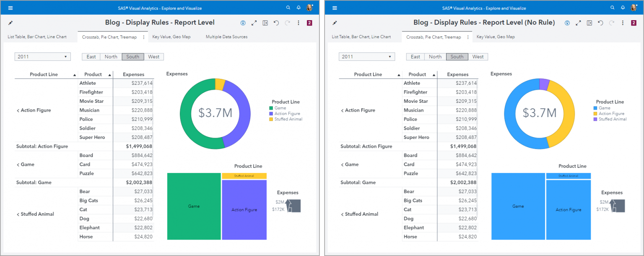Select West region button in left window

point(153,57)
